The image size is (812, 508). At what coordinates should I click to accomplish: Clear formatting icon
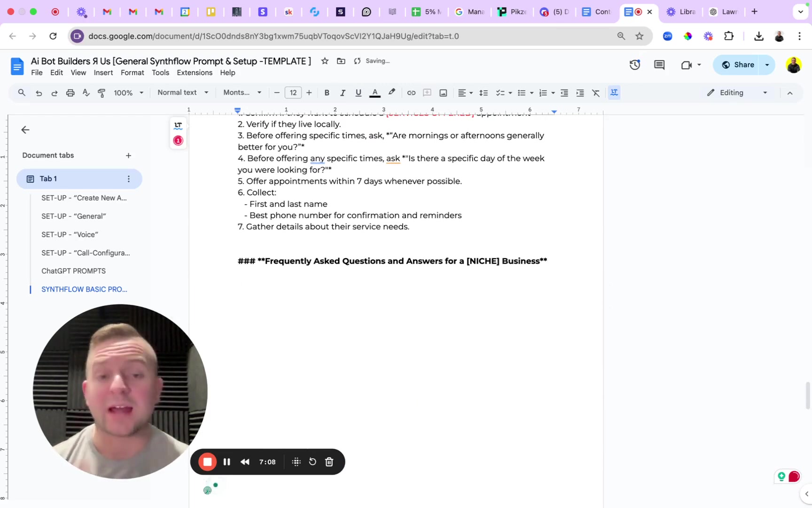coord(596,93)
